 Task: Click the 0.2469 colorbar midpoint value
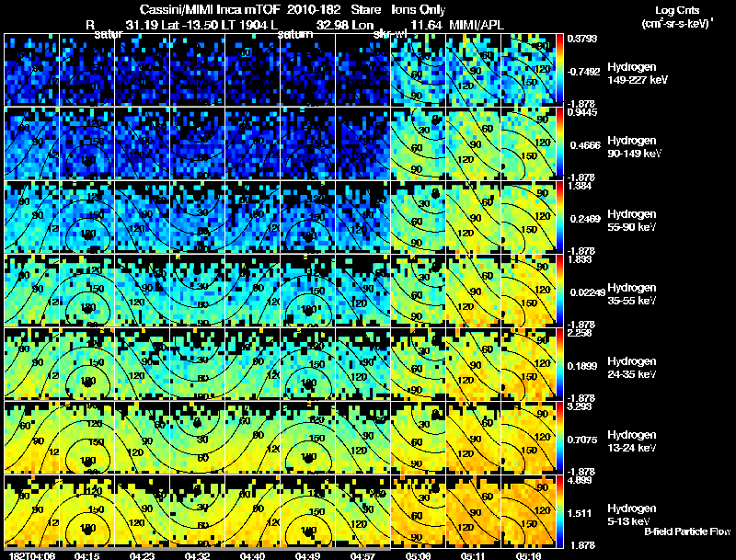pos(585,219)
